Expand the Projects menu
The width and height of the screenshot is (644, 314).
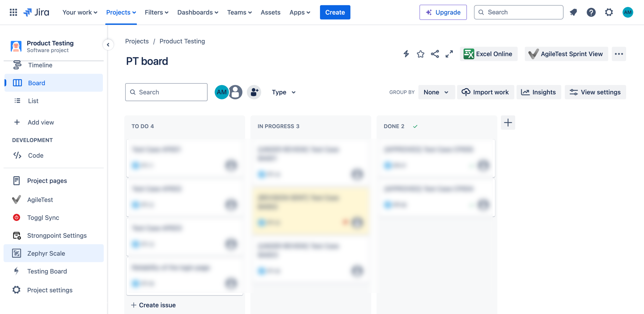point(121,12)
